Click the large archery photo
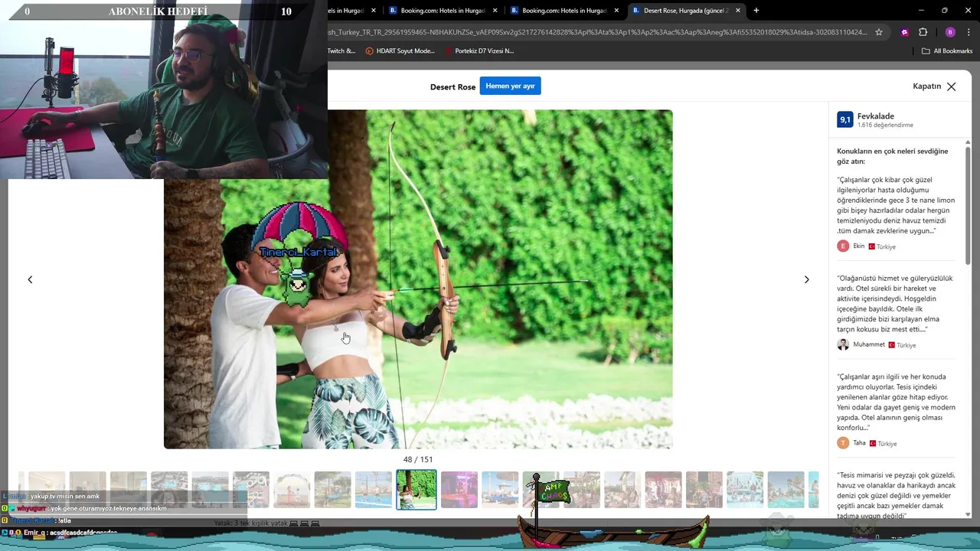 (x=418, y=279)
